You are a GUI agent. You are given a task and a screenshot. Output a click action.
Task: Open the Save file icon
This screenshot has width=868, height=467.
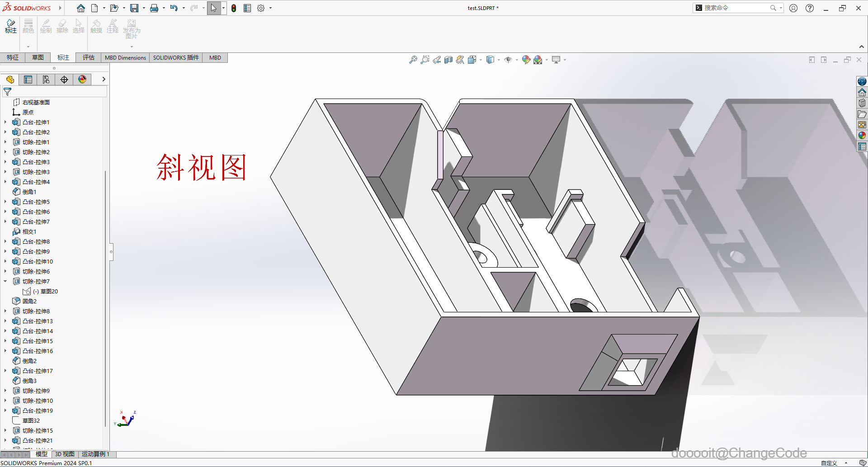pyautogui.click(x=134, y=8)
